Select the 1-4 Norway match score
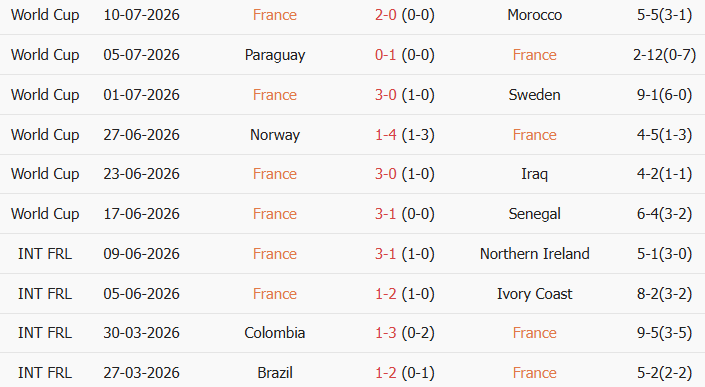 point(386,135)
